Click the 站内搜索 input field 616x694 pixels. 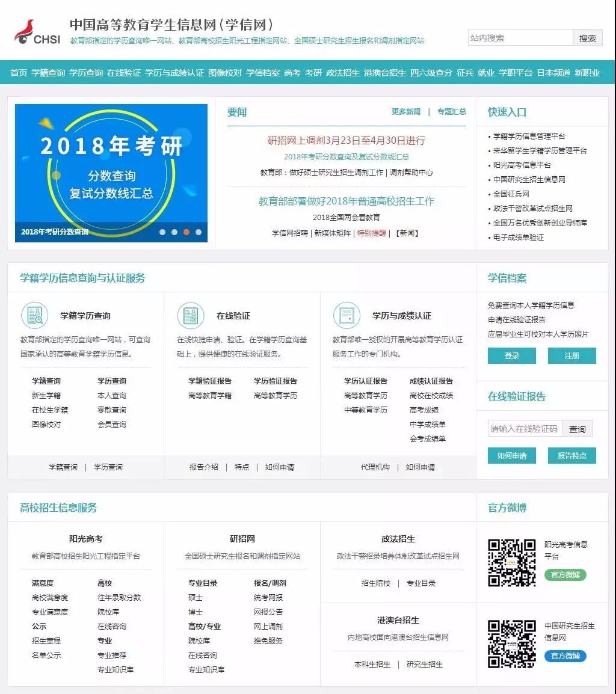(x=521, y=37)
